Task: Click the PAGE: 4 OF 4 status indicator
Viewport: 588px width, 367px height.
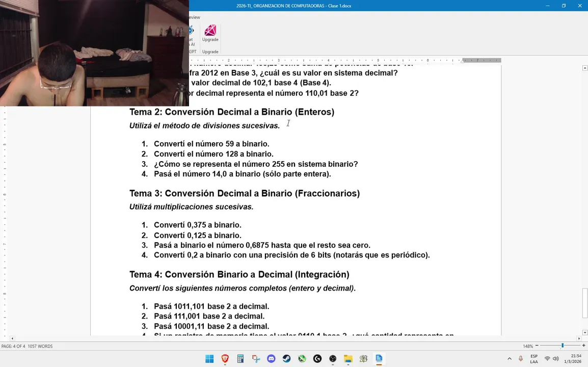Action: click(x=13, y=346)
